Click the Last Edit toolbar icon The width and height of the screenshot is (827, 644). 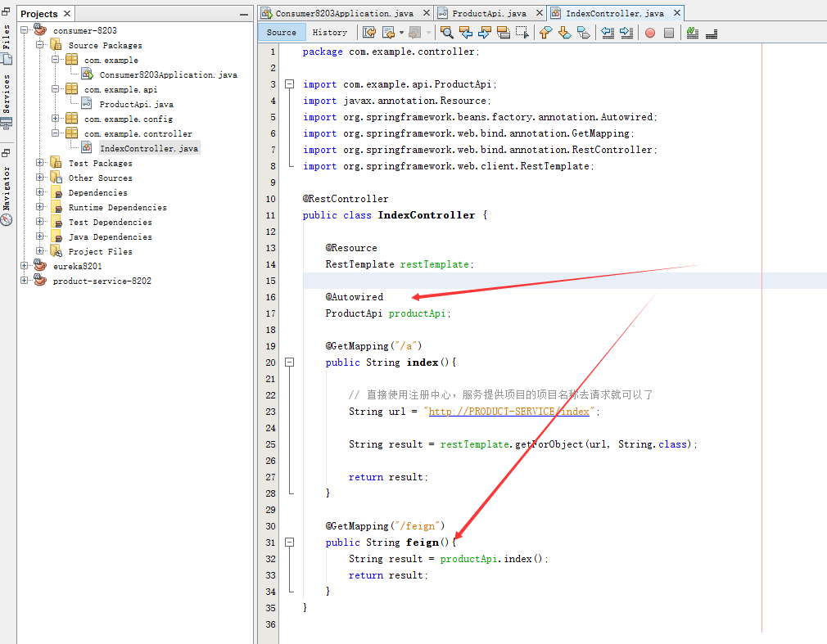click(x=369, y=33)
